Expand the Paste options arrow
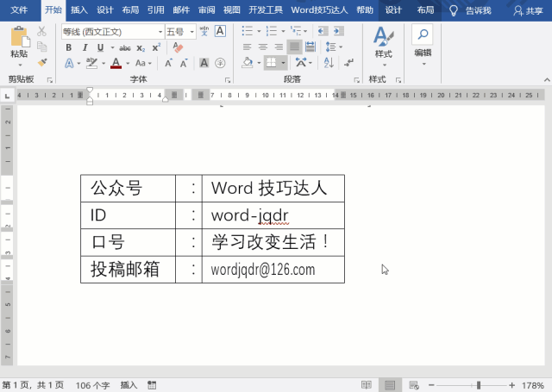Viewport: 552px width, 392px height. tap(20, 65)
